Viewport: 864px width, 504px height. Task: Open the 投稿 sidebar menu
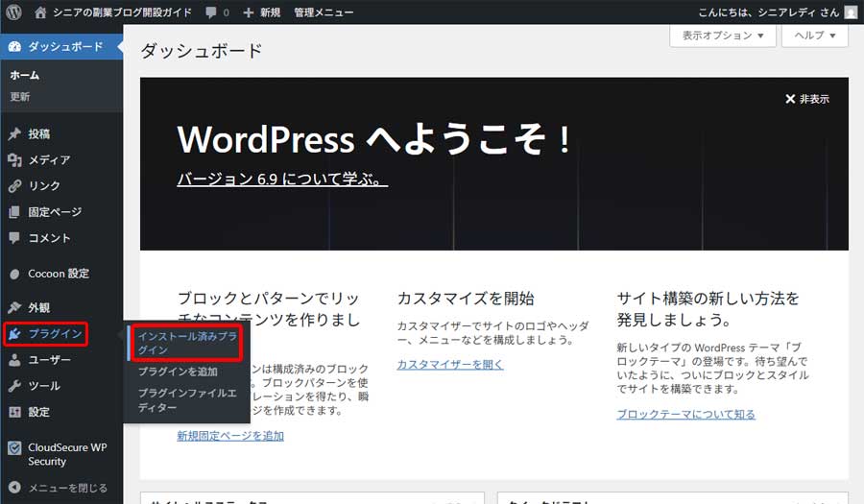coord(39,133)
